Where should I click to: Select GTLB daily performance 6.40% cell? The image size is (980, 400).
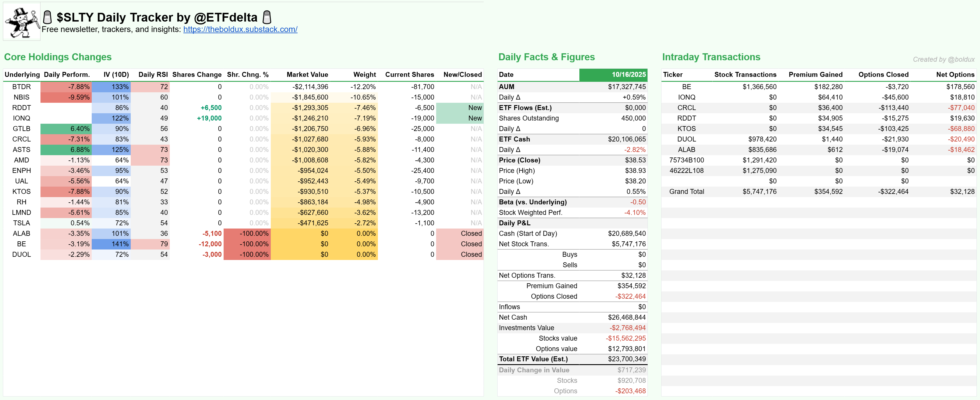click(x=66, y=128)
